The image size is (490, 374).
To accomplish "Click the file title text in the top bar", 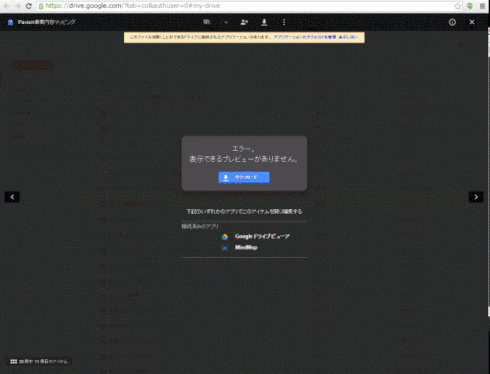I will pyautogui.click(x=46, y=22).
